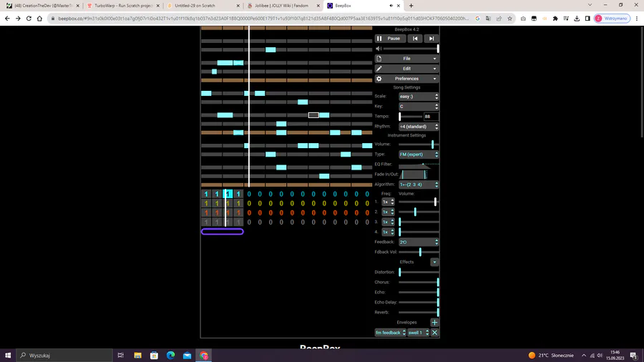644x362 pixels.
Task: Adjust the Reverb slider
Action: pyautogui.click(x=419, y=313)
